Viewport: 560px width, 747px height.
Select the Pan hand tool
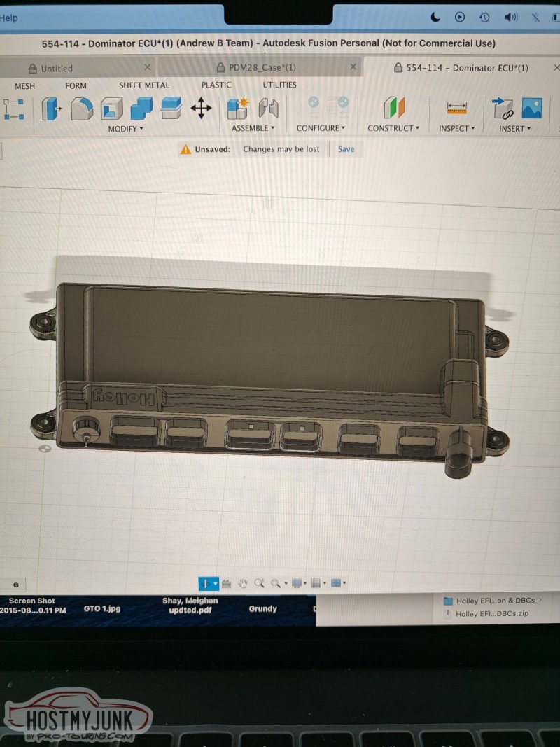point(243,583)
